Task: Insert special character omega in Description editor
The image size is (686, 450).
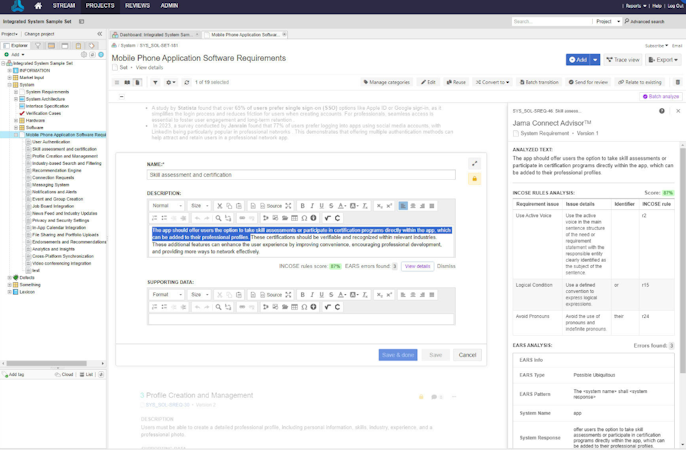Action: pos(304,218)
